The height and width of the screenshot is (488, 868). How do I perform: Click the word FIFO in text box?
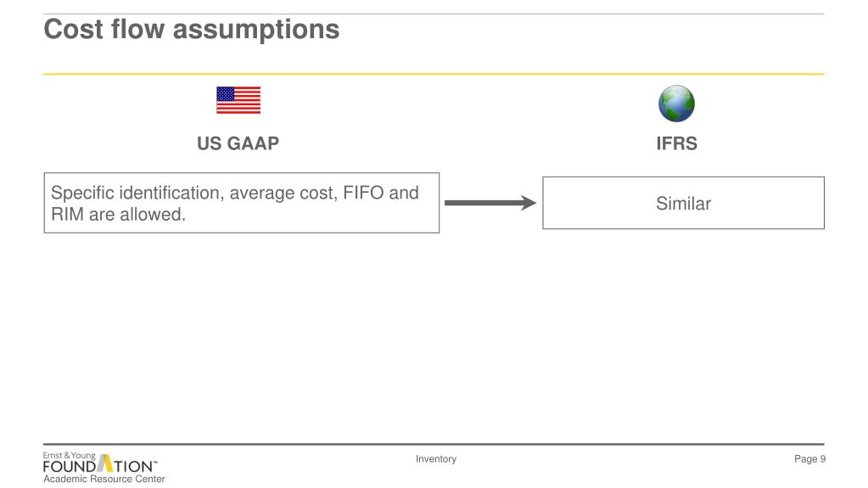pos(363,193)
